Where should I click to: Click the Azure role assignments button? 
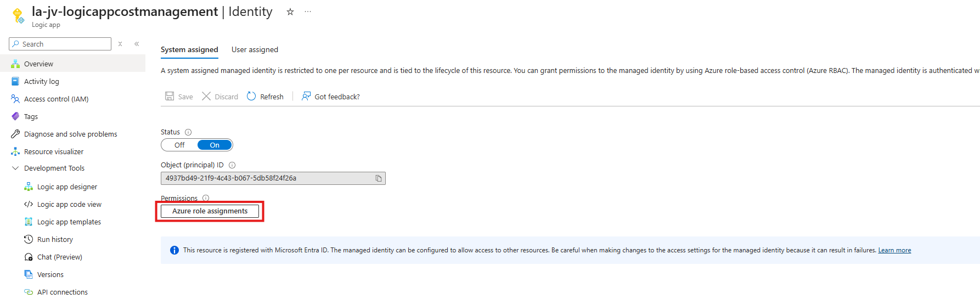[210, 211]
